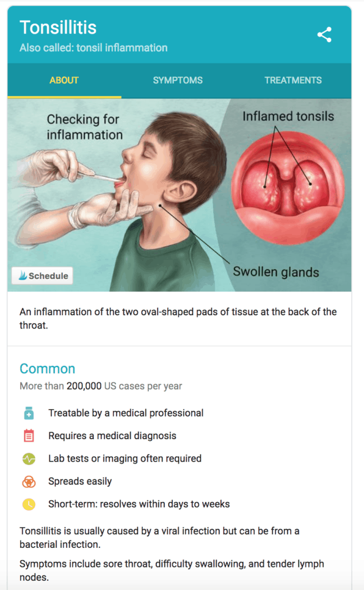Click the Tonsillitis title heading
This screenshot has width=364, height=590.
[58, 27]
